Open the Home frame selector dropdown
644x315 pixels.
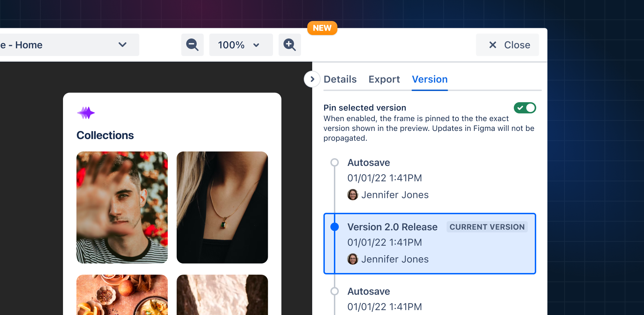click(x=69, y=45)
